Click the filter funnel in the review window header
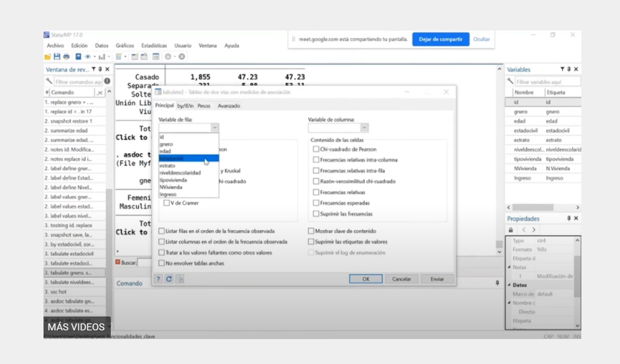This screenshot has height=364, width=620. pyautogui.click(x=94, y=70)
